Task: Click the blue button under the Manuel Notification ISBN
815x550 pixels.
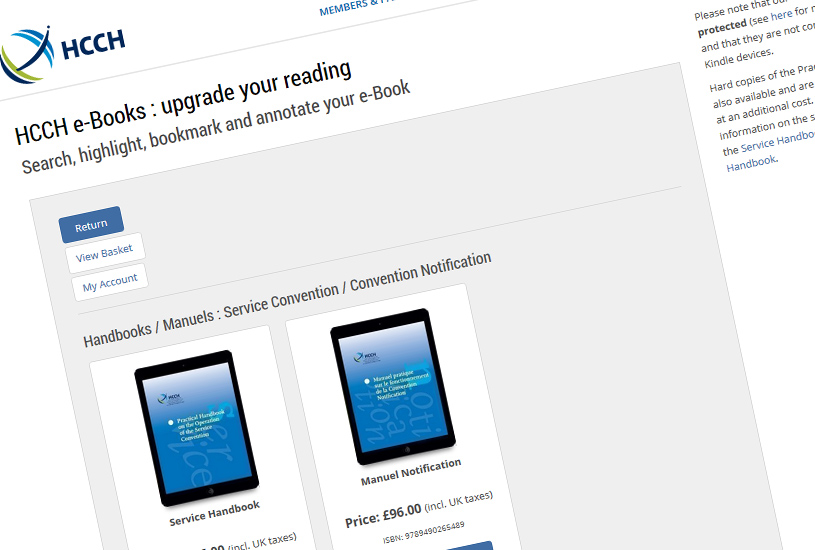Action: click(x=470, y=545)
